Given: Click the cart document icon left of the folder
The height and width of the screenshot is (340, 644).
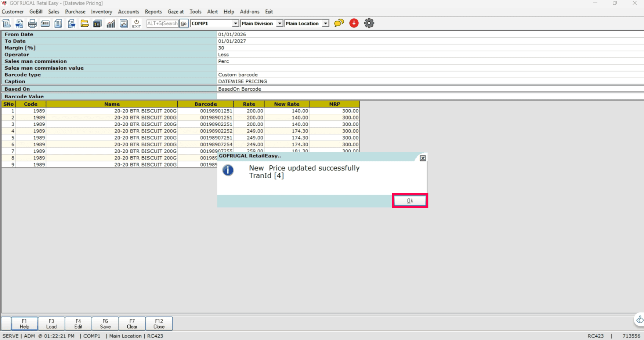Looking at the screenshot, I should [x=72, y=23].
